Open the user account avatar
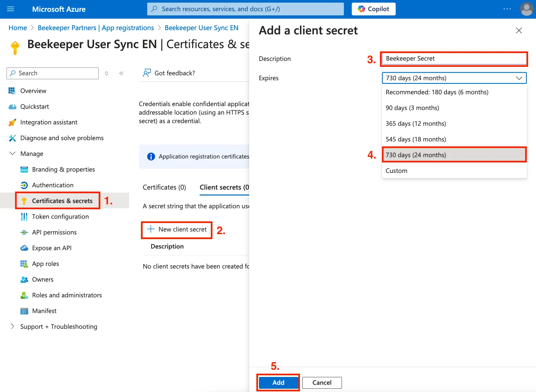536x392 pixels. [526, 9]
